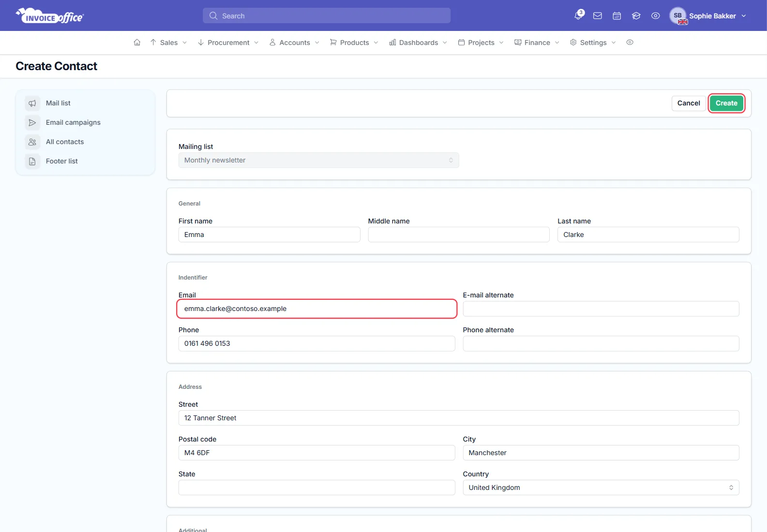Open the Mail list sidebar link

coord(58,103)
